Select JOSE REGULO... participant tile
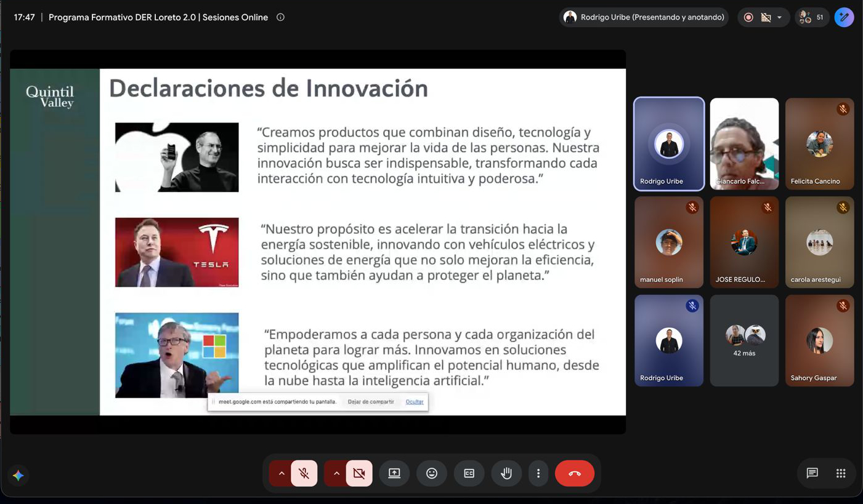 [744, 242]
